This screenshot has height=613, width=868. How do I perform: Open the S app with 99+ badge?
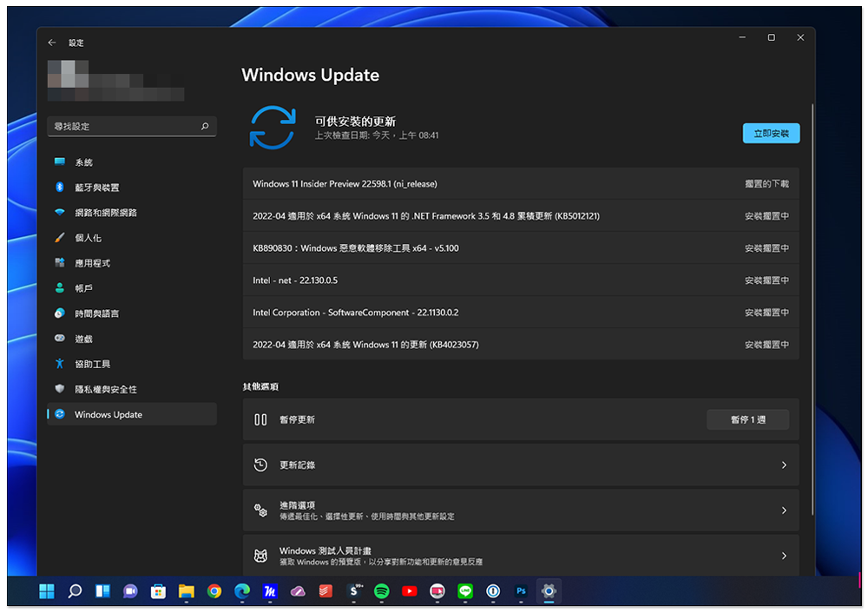click(x=354, y=591)
